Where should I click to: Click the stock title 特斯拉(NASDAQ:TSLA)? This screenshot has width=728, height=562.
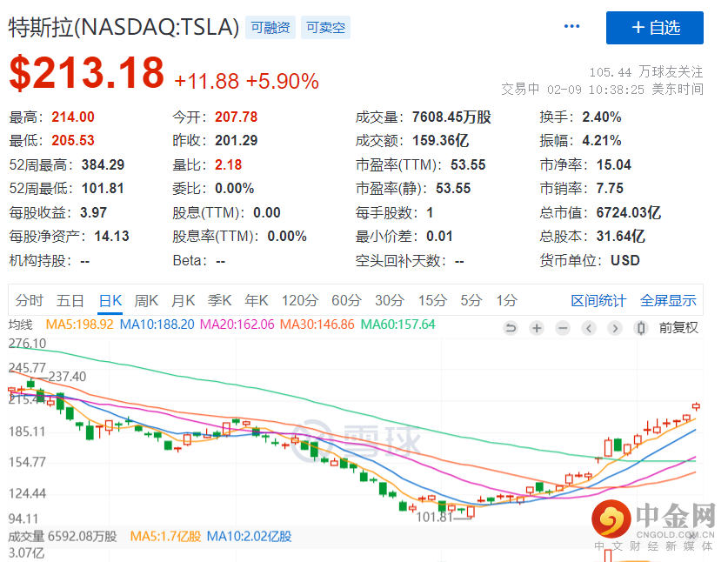pos(124,27)
